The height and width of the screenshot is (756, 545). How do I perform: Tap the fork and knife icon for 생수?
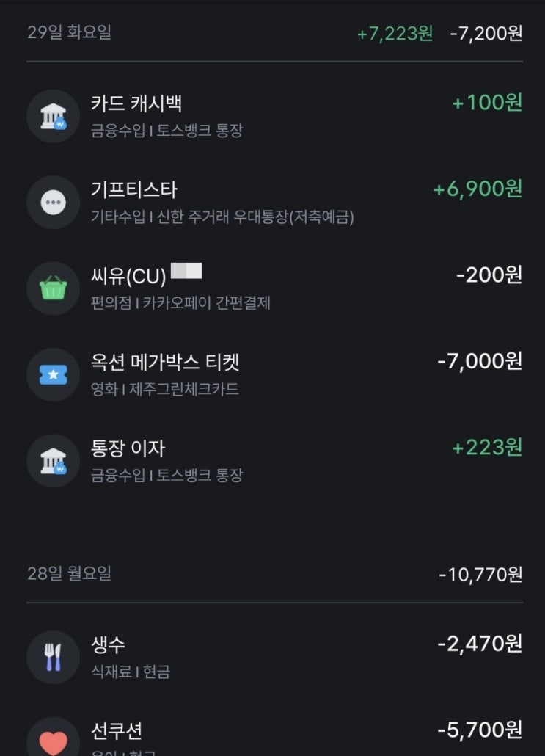click(53, 657)
